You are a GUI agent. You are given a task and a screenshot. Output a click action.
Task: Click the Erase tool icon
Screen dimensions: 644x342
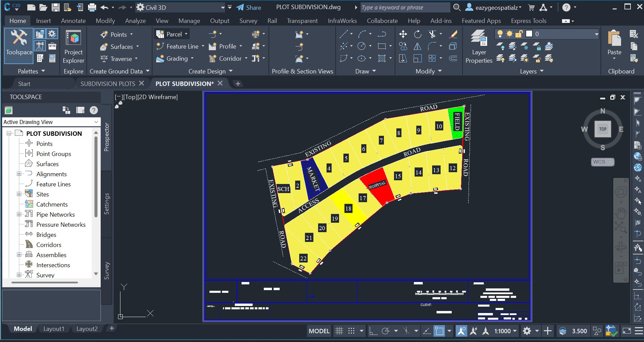click(x=454, y=34)
